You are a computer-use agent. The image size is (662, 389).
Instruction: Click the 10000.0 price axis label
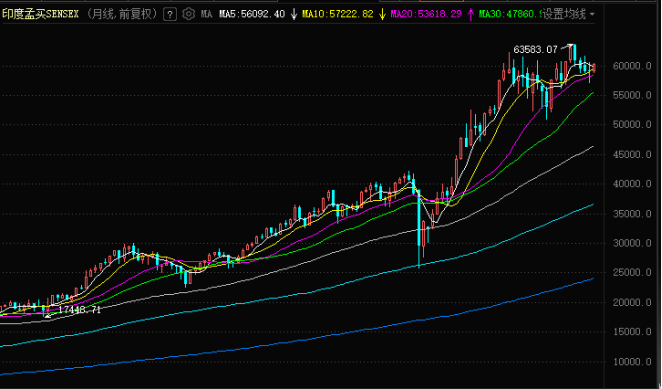coord(632,362)
